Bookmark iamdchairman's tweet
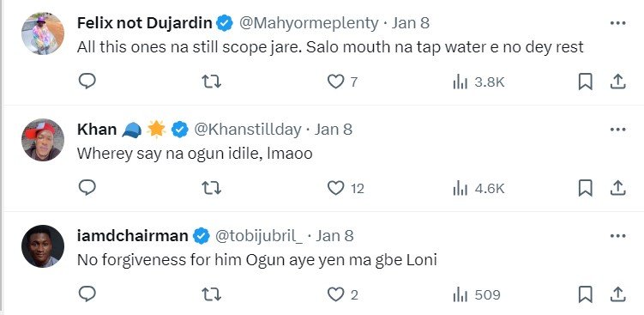This screenshot has height=315, width=644. coord(586,294)
